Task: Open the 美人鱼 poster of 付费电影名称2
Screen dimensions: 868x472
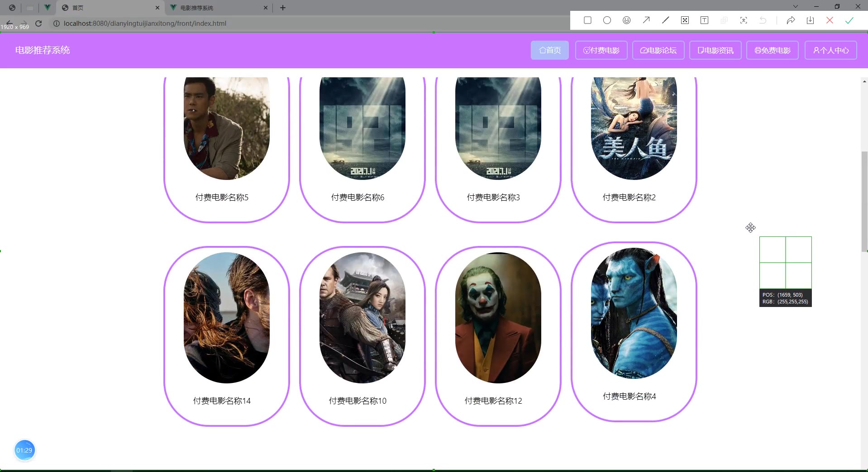Action: click(634, 128)
